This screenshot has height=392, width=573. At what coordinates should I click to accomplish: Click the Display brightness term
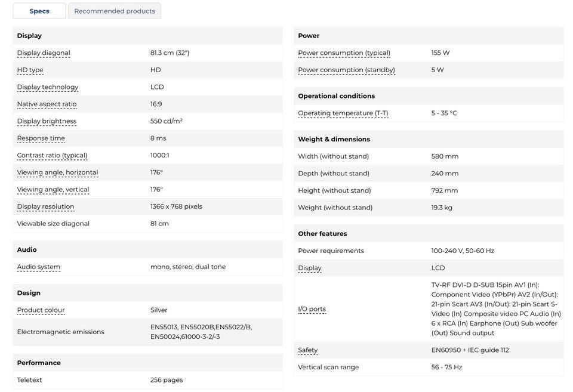[x=47, y=121]
